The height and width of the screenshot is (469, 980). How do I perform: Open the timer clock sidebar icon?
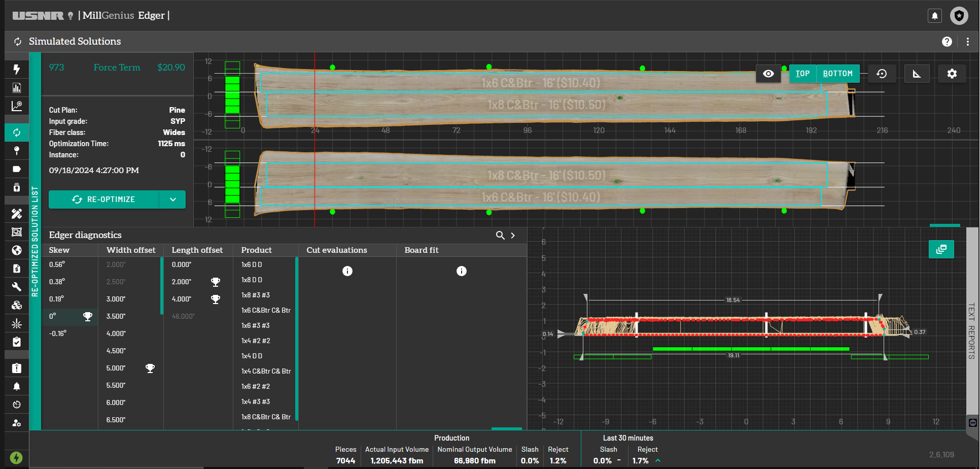point(17,405)
